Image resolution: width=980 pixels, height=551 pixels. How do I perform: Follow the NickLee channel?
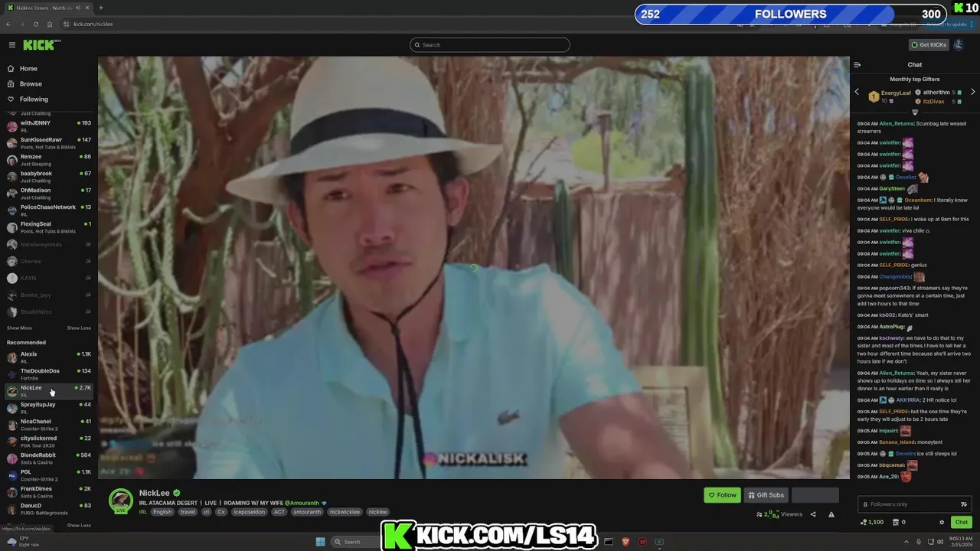[x=722, y=495]
